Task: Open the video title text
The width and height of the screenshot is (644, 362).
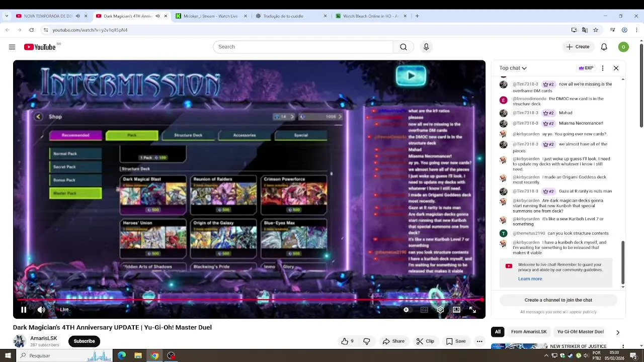Action: (112, 327)
